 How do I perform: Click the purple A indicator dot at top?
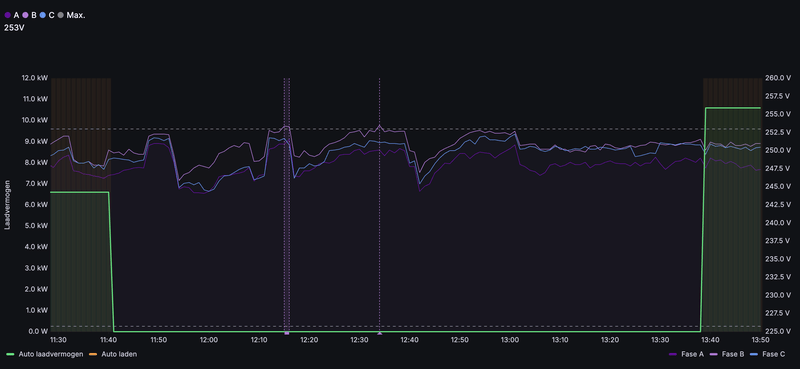pyautogui.click(x=8, y=15)
